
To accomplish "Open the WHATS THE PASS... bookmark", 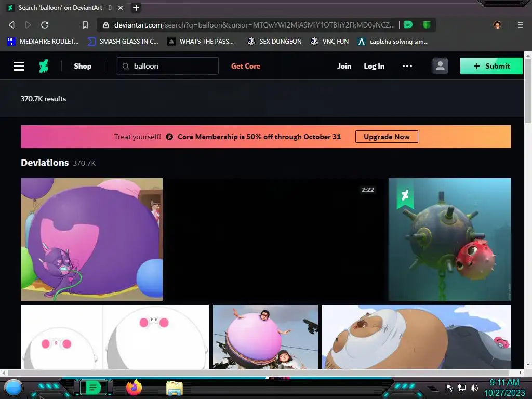I will click(201, 42).
